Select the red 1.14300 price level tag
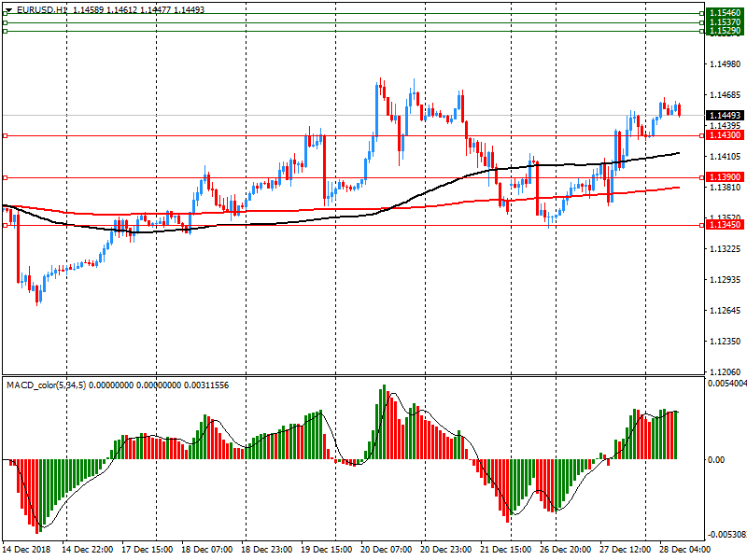This screenshot has height=560, width=747. point(724,135)
